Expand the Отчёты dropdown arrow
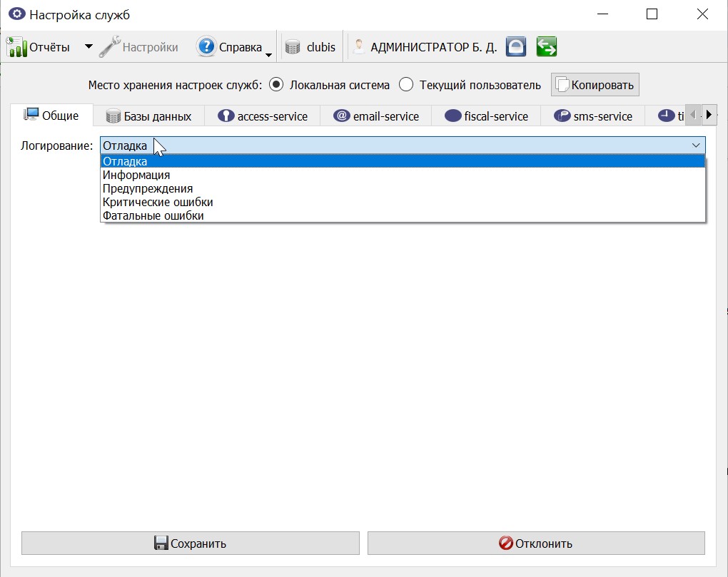Screen dimensions: 728x577 89,47
